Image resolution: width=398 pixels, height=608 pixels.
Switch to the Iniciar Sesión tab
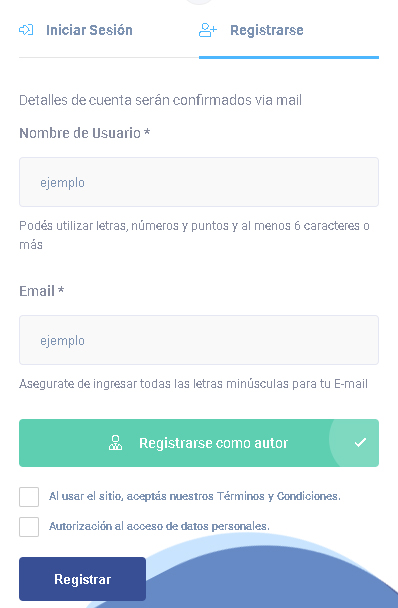[89, 30]
